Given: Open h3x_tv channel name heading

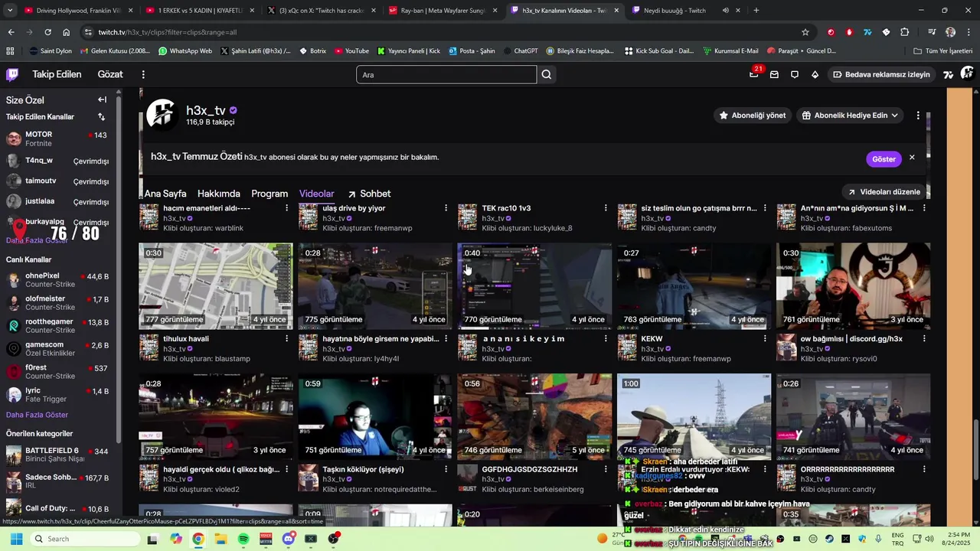Looking at the screenshot, I should tap(206, 110).
